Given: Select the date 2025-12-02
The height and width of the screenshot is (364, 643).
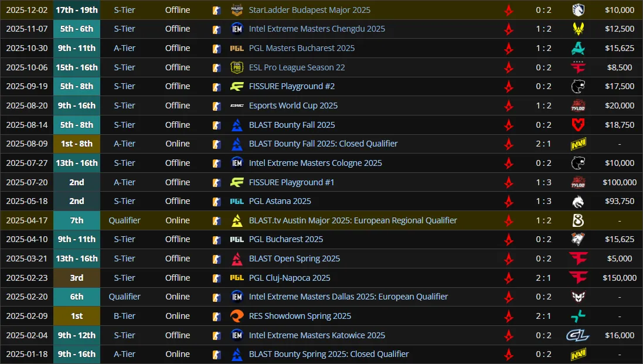Looking at the screenshot, I should tap(26, 10).
